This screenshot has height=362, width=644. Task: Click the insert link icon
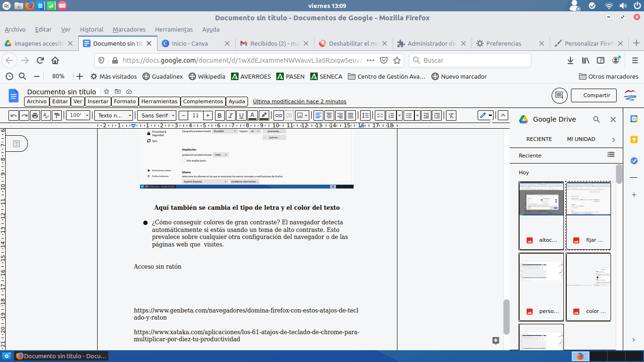pyautogui.click(x=279, y=115)
